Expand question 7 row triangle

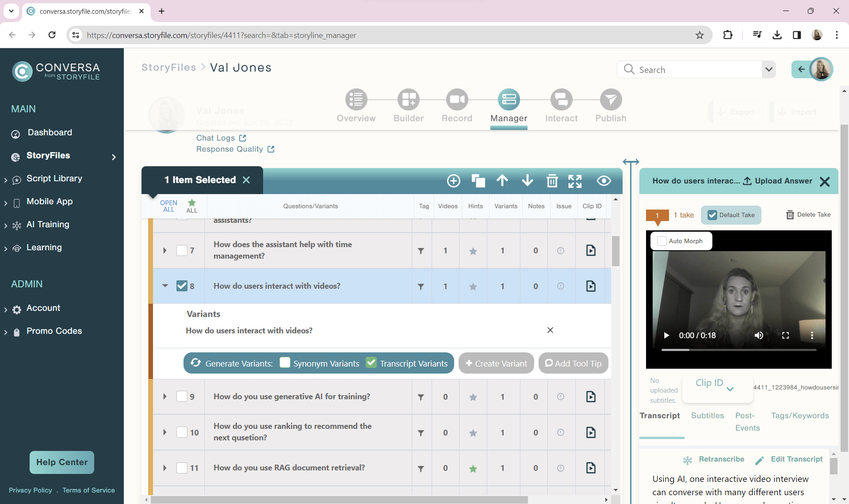pyautogui.click(x=165, y=251)
